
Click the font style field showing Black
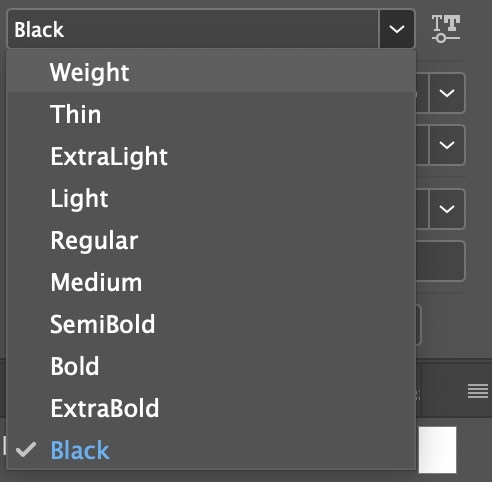pos(193,29)
